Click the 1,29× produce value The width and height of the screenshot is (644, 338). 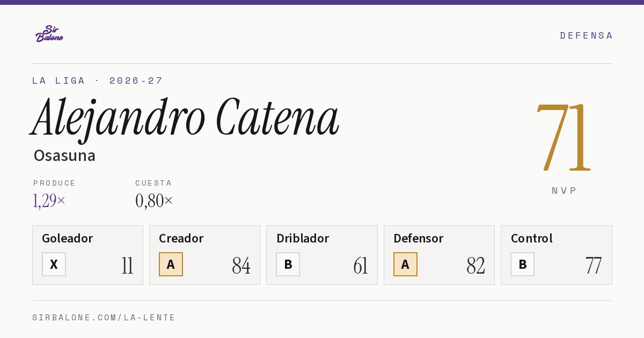pos(49,201)
